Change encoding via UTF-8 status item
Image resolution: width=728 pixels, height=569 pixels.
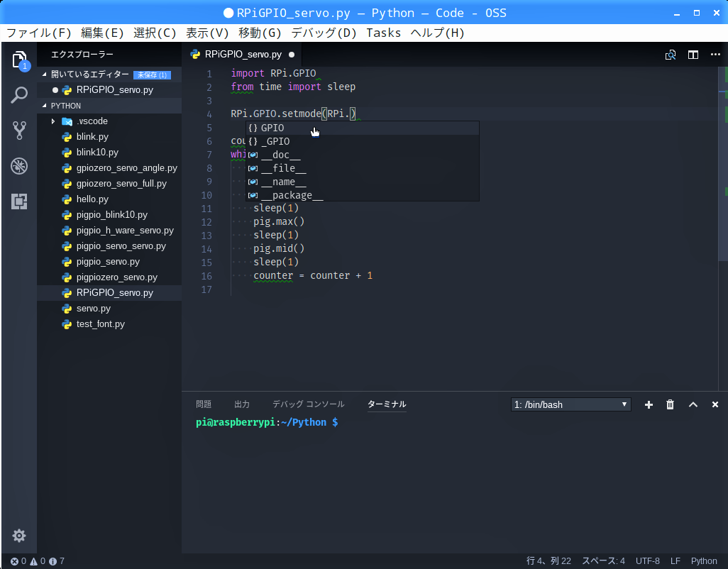coord(648,561)
